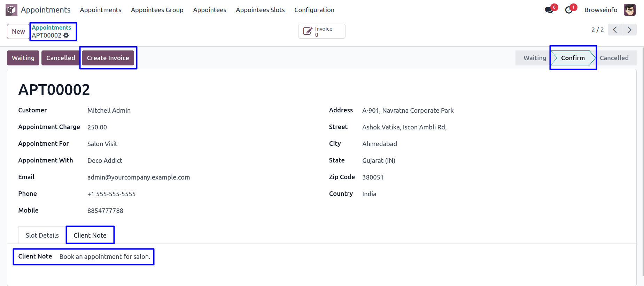
Task: Open the Appointees Slots menu
Action: pyautogui.click(x=260, y=10)
